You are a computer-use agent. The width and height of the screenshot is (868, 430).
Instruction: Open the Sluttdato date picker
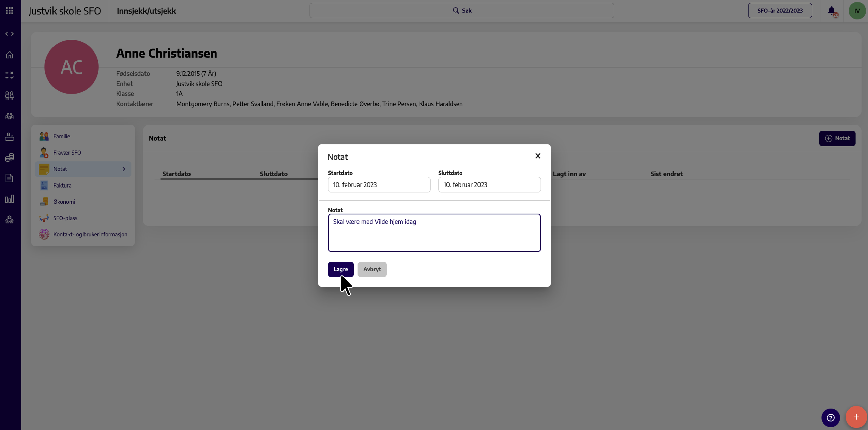click(x=489, y=184)
